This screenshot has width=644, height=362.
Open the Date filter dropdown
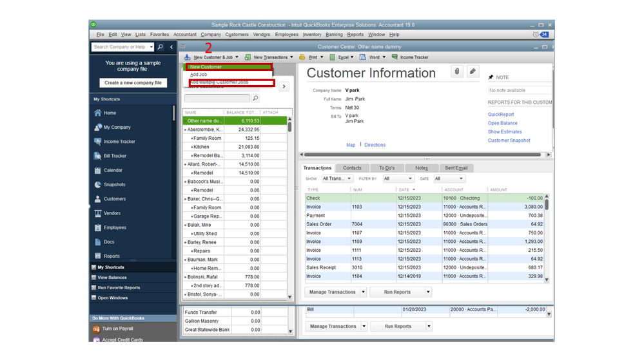tap(449, 178)
